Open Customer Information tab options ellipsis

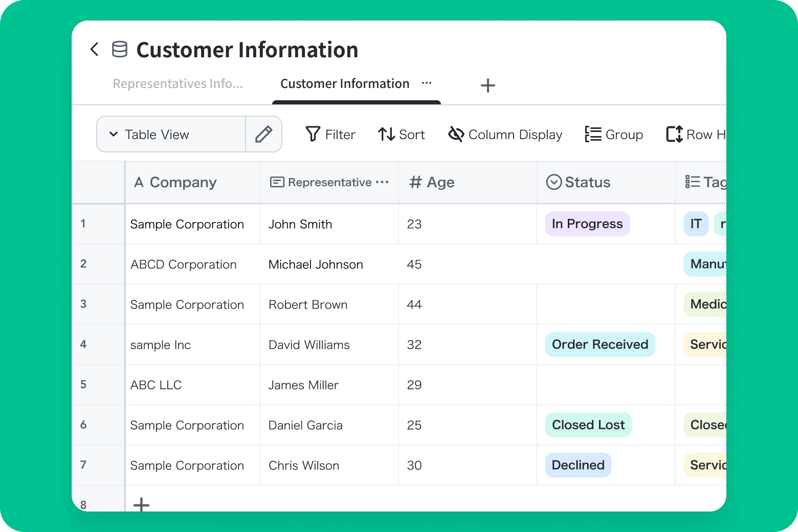tap(427, 83)
